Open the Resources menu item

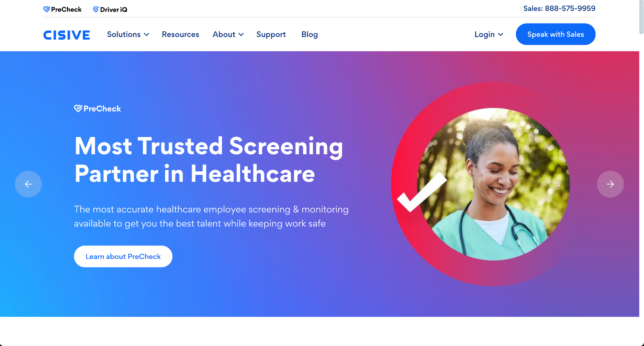click(x=180, y=34)
